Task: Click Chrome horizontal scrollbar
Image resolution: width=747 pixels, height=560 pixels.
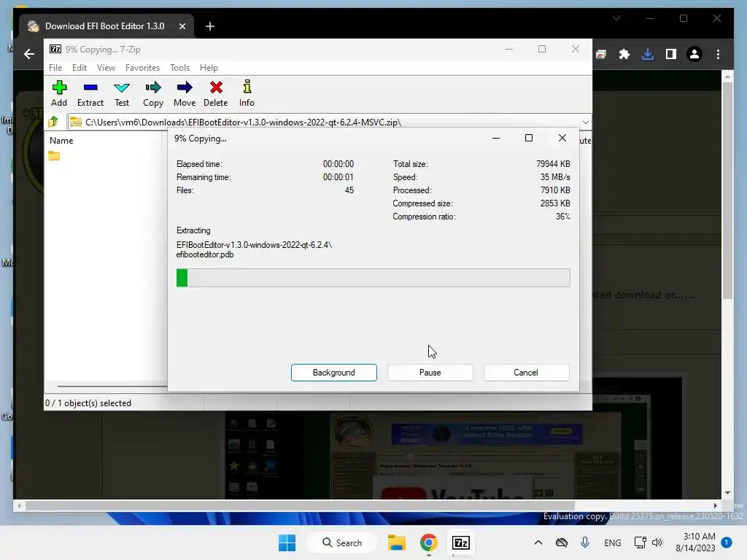Action: [300, 505]
